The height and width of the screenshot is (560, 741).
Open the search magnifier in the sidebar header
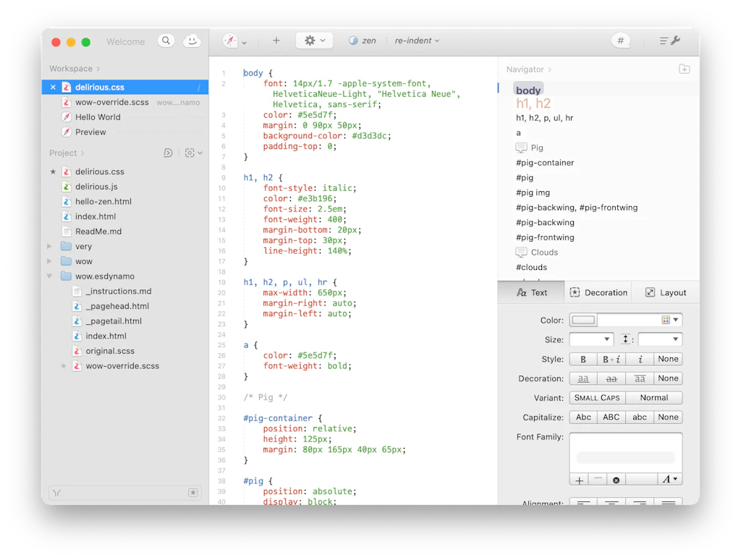click(166, 41)
